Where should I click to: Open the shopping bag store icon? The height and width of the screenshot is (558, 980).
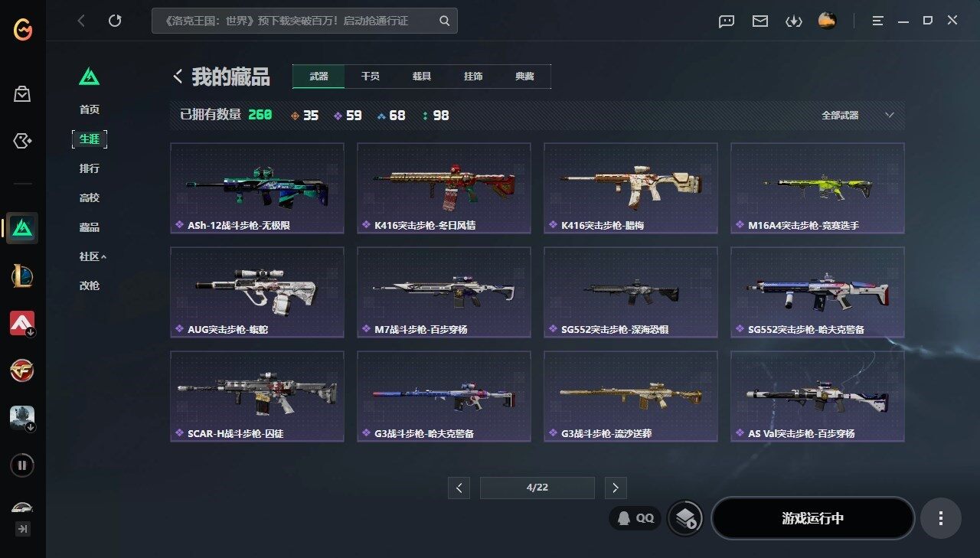(x=22, y=94)
